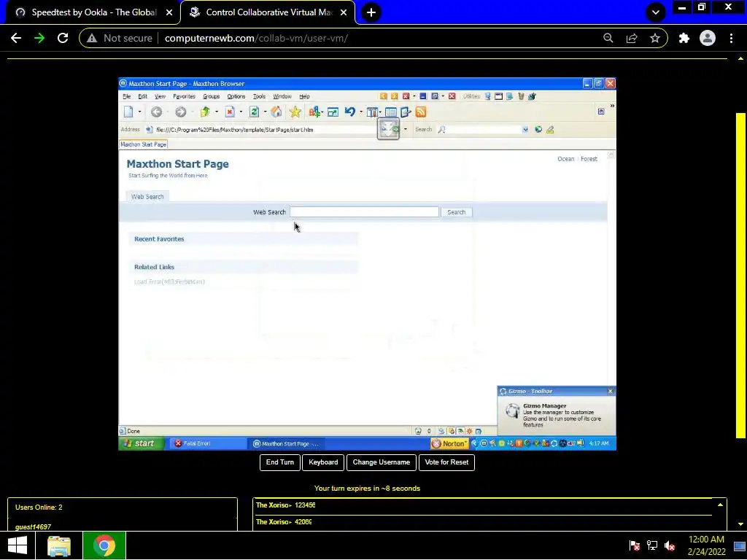Click the New page icon in Maxthon toolbar
747x560 pixels.
tap(128, 112)
